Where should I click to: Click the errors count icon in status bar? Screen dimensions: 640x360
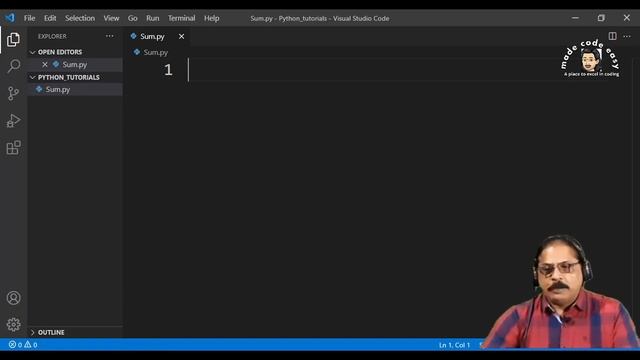pos(16,345)
